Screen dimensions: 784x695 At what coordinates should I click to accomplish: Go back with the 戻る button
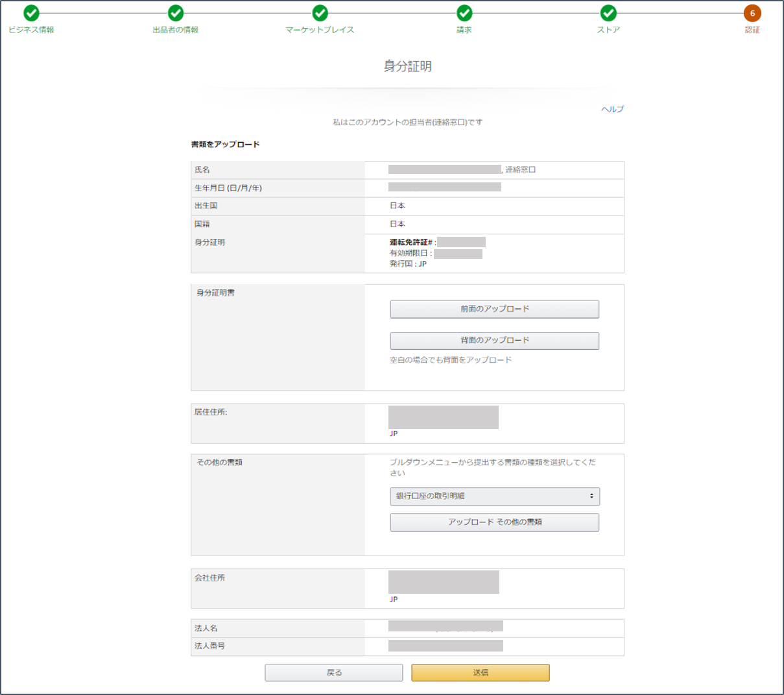tap(334, 673)
